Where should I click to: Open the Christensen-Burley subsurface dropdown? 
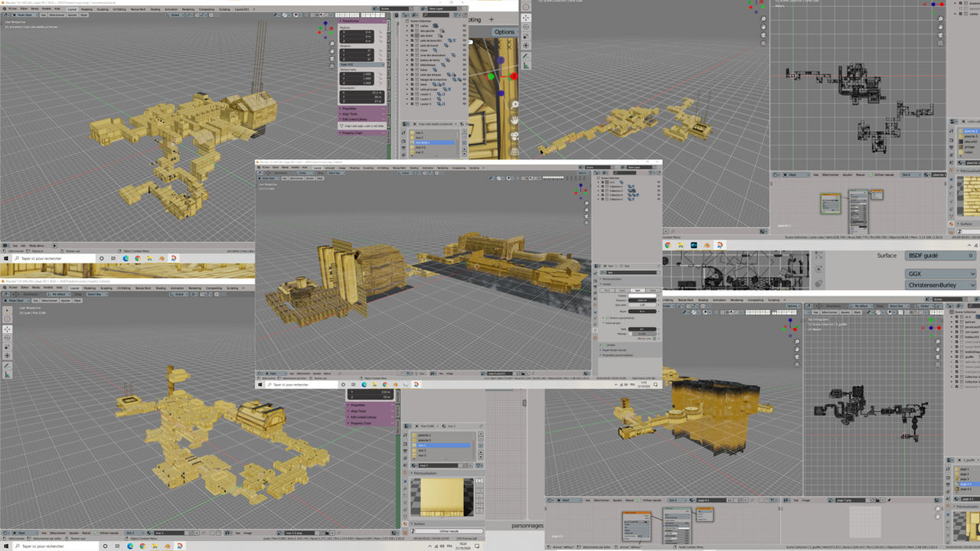click(x=941, y=285)
